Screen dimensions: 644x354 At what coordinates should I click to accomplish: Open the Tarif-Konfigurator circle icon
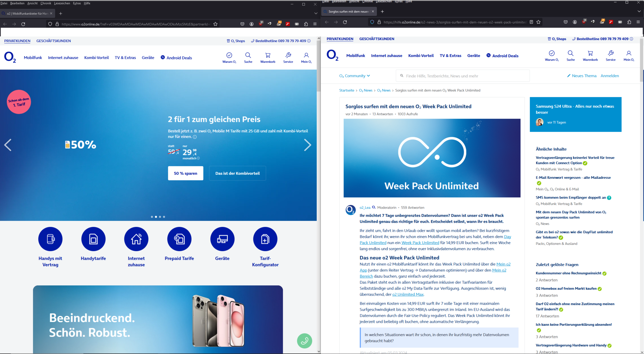click(x=265, y=239)
